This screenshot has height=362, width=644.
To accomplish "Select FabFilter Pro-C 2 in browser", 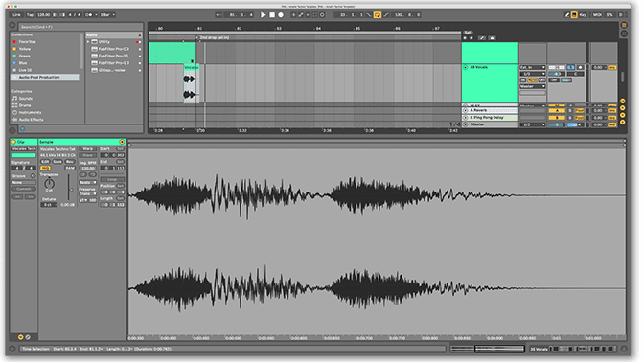I will click(x=114, y=49).
